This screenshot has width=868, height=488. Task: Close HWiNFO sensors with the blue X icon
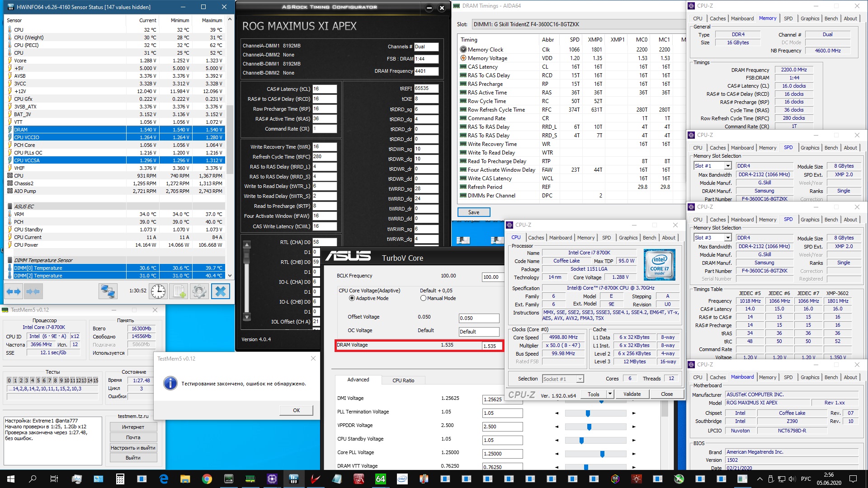point(221,291)
